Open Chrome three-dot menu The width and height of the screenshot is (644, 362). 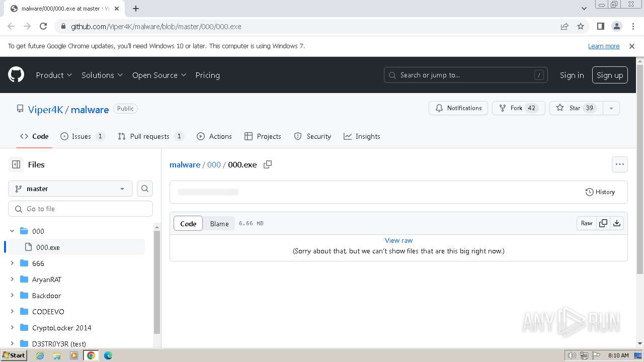click(x=632, y=26)
